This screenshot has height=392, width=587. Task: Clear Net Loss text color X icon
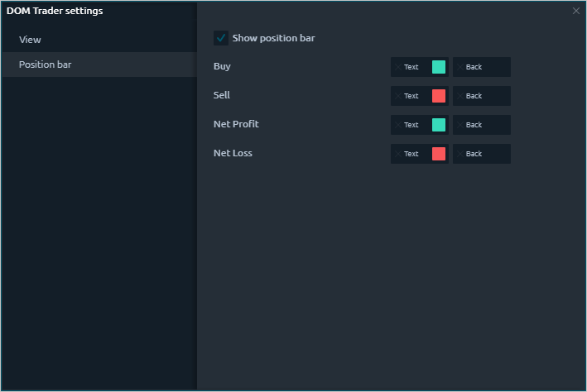398,154
